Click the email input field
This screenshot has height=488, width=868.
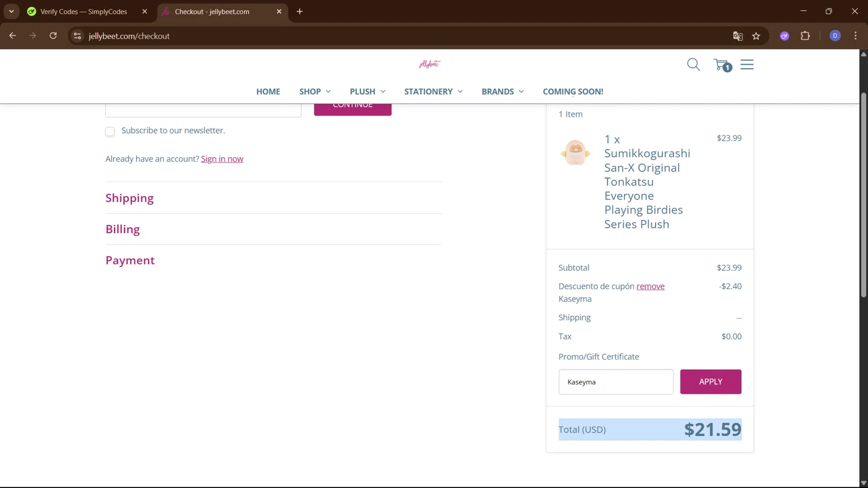[x=203, y=110]
